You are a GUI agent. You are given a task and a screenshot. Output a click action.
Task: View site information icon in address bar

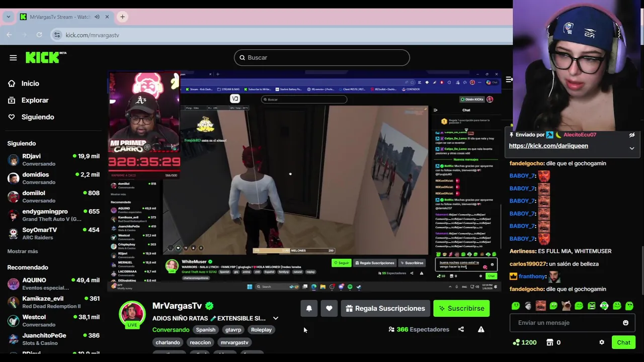click(57, 35)
